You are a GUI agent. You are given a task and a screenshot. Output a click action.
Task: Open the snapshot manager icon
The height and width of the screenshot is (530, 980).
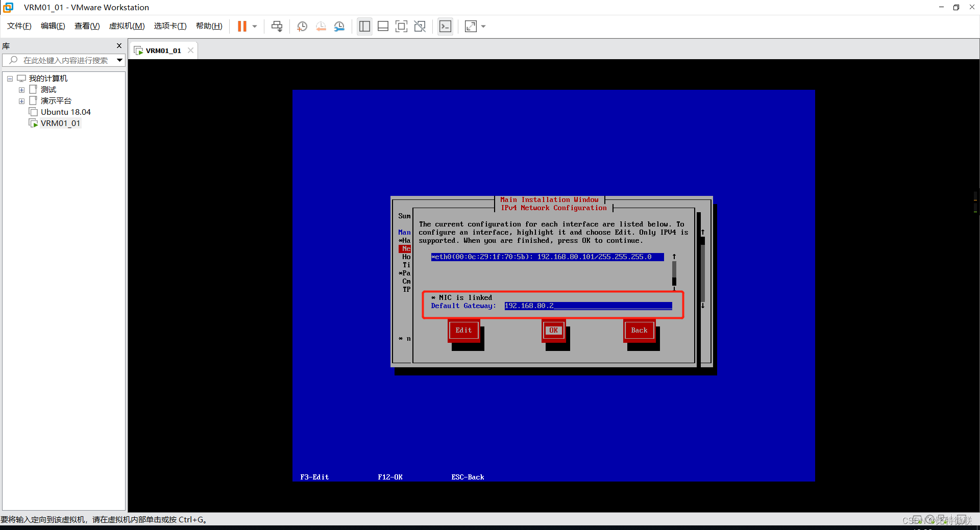(339, 27)
